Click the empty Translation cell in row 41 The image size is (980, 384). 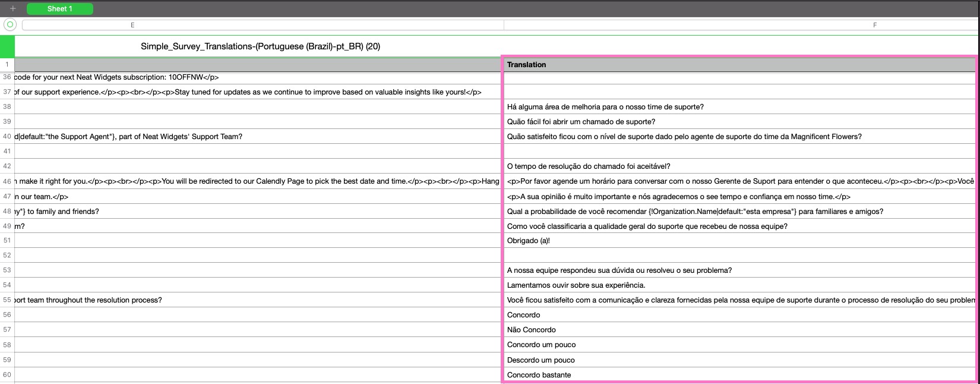tap(739, 152)
